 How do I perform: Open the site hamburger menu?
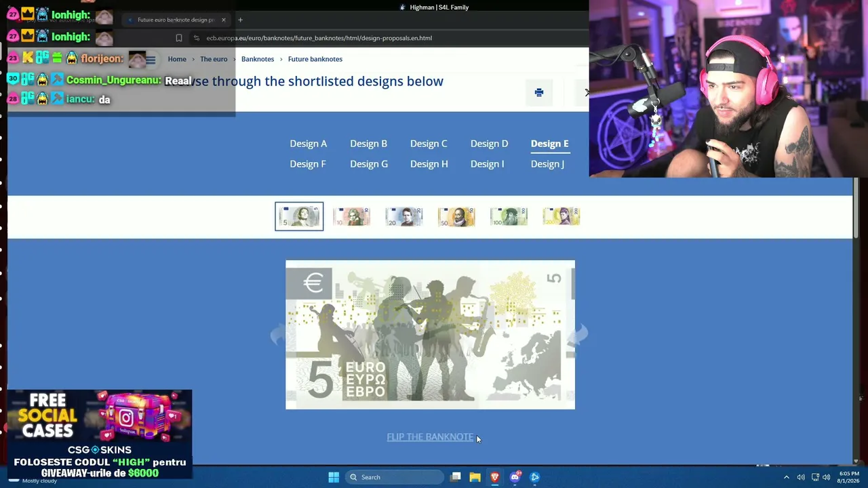point(151,60)
